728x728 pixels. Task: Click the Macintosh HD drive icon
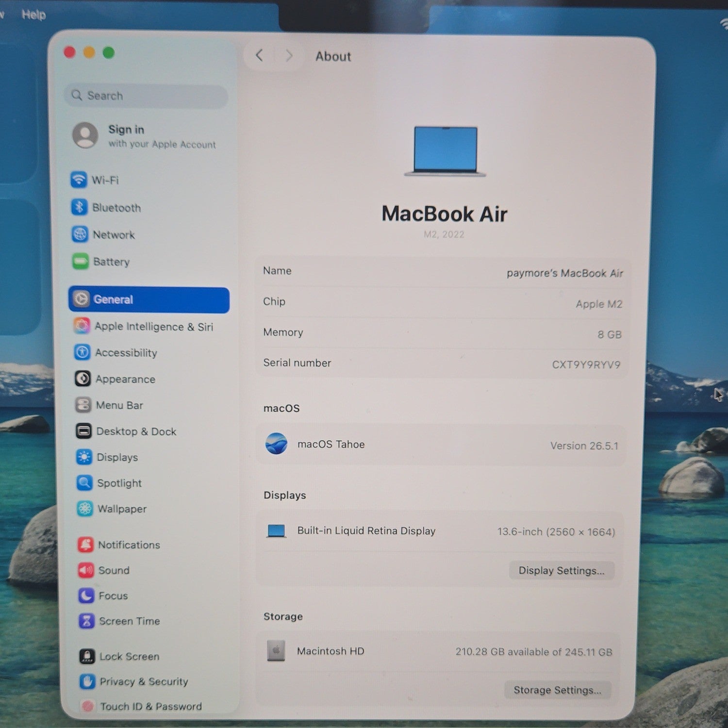point(276,650)
